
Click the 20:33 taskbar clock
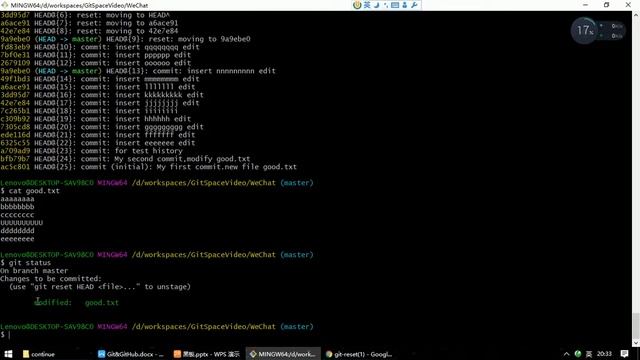pos(604,354)
